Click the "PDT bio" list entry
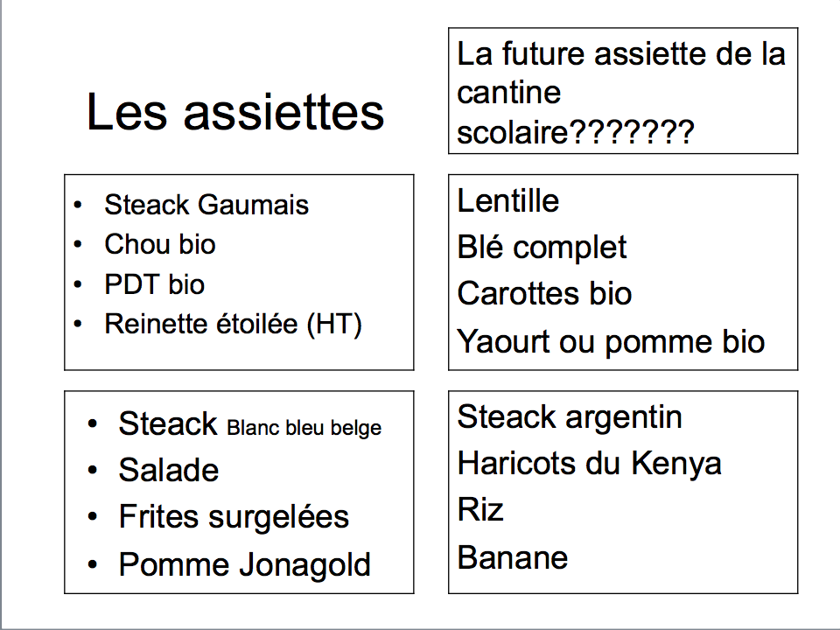This screenshot has height=630, width=840. pos(154,283)
